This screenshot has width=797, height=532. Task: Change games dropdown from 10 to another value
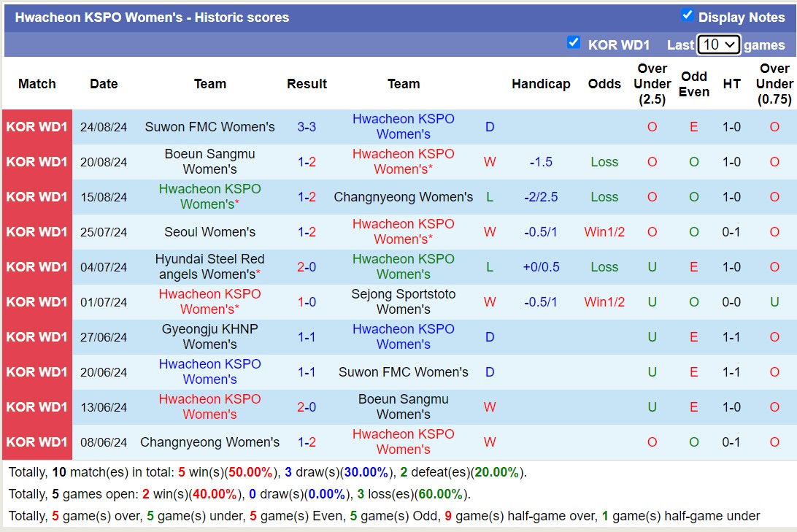[x=718, y=45]
